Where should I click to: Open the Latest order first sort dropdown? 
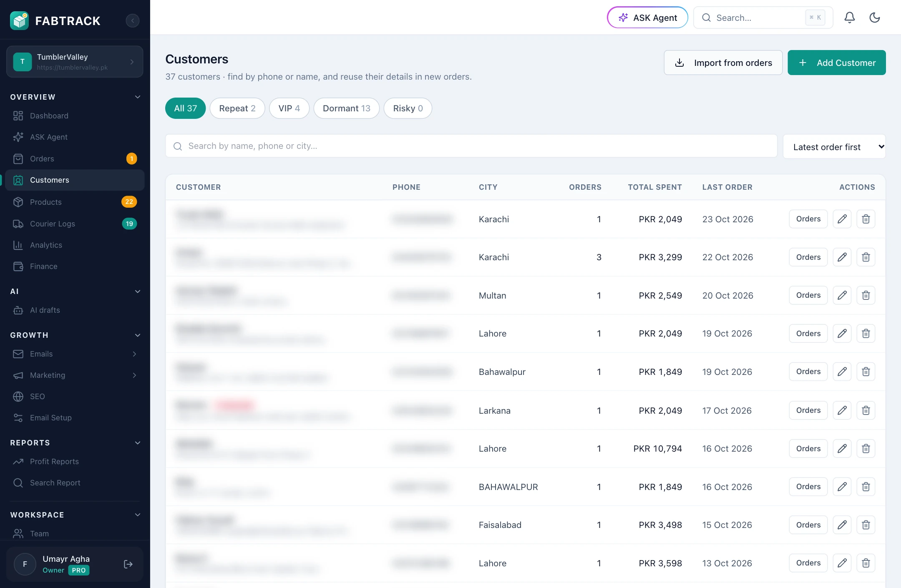click(x=834, y=147)
